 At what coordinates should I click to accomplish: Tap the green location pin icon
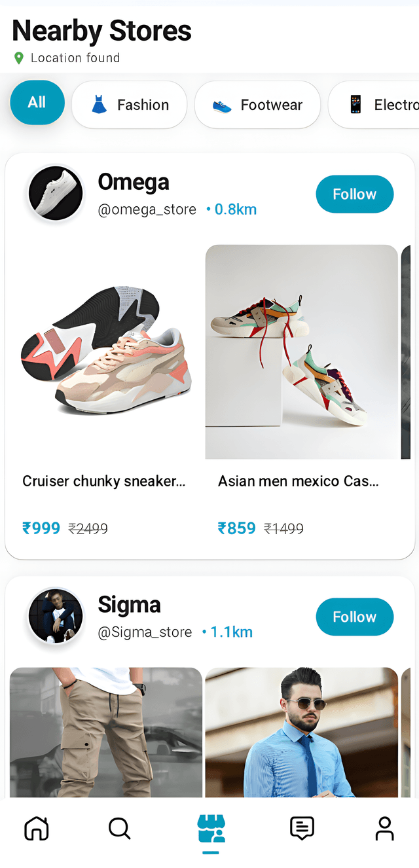tap(19, 58)
